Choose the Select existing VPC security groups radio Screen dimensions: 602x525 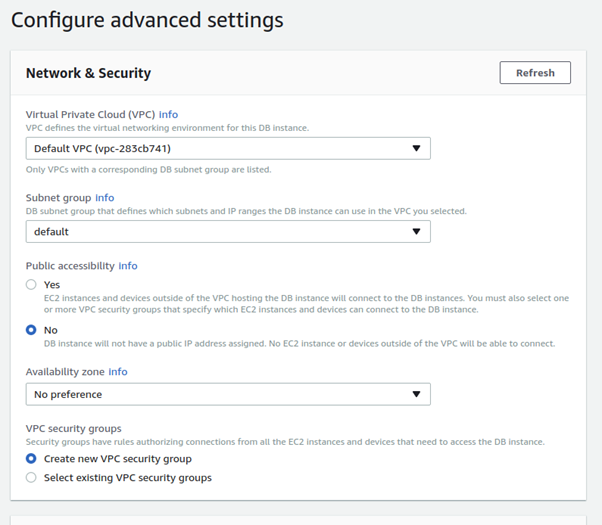point(32,478)
